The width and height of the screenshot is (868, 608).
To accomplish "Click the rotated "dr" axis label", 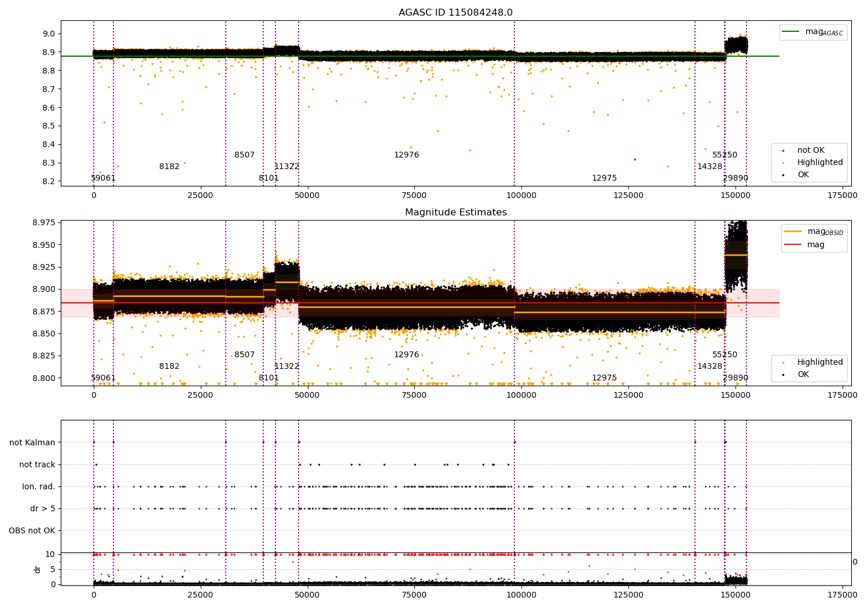I will [x=38, y=569].
